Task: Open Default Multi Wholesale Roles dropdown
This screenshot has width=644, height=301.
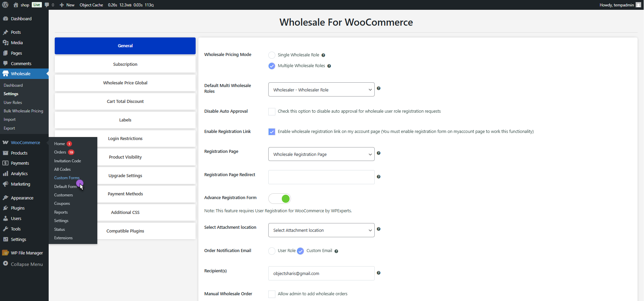Action: tap(321, 89)
